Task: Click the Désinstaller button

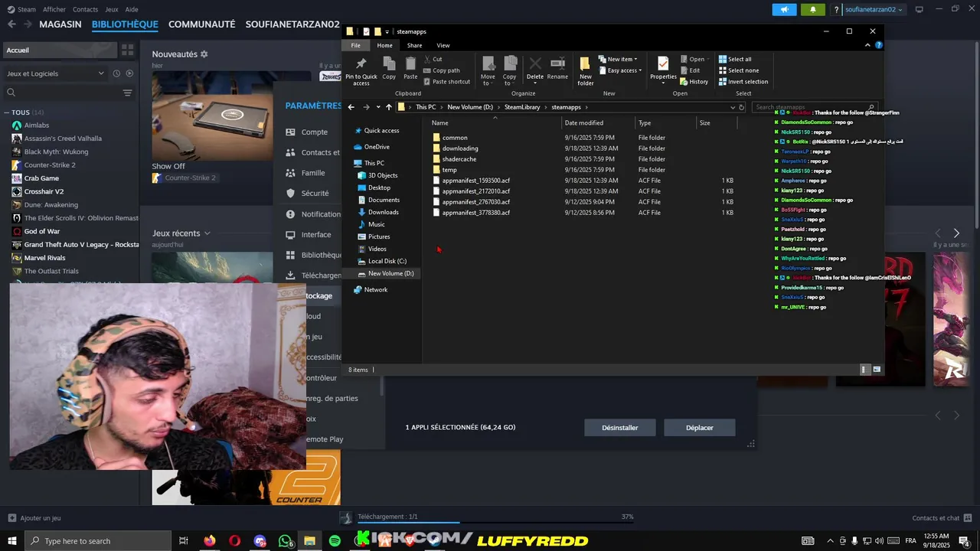Action: [x=620, y=428]
